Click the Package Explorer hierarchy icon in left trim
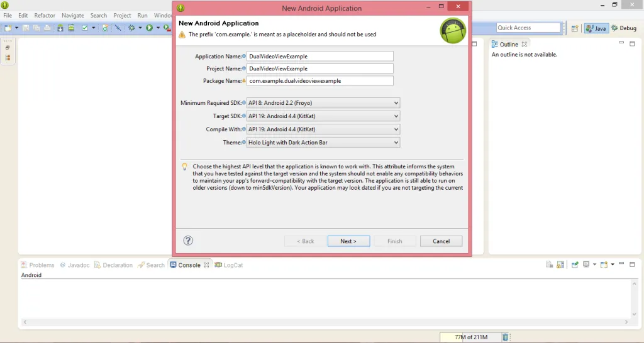Viewport: 644px width, 343px height. (8, 58)
